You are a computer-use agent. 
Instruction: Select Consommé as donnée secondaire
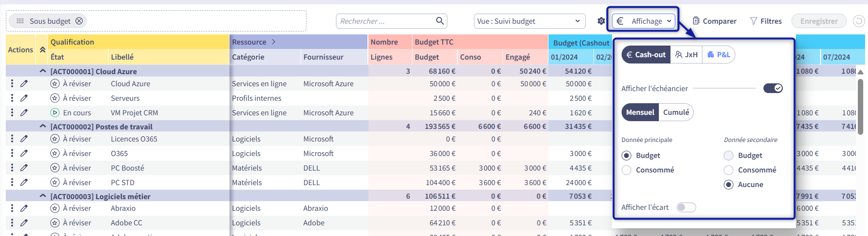click(729, 170)
